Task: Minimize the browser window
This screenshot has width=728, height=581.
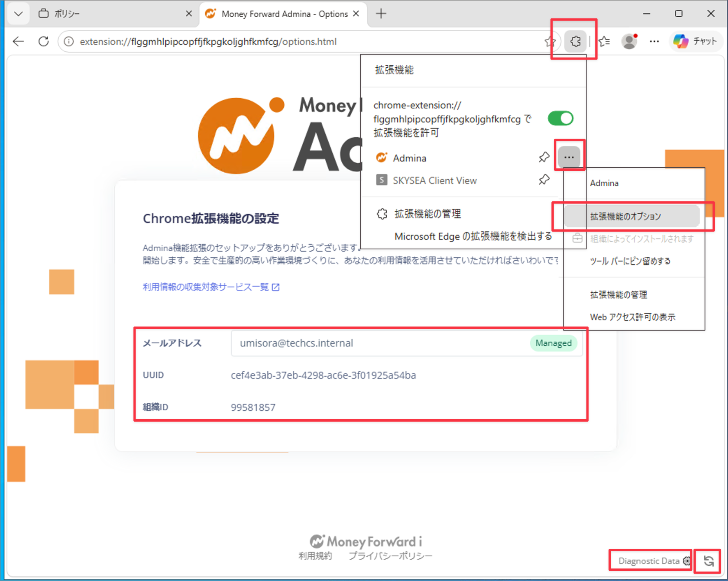Action: pos(647,14)
